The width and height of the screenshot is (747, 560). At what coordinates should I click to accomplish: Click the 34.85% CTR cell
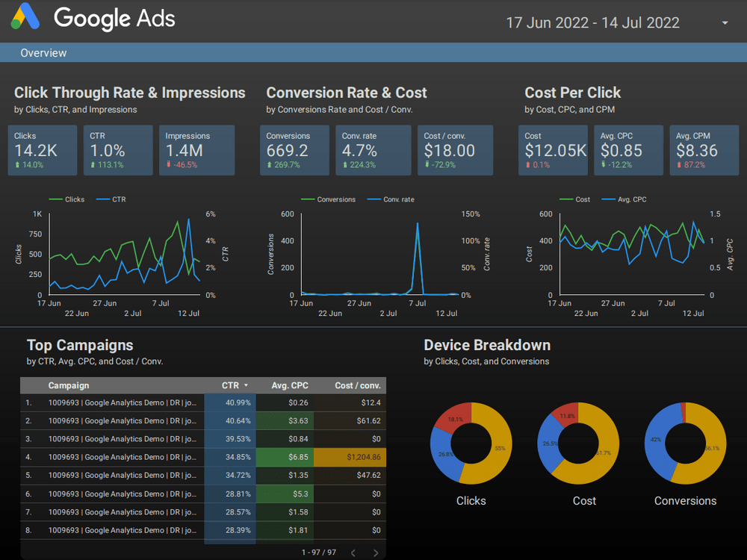230,457
